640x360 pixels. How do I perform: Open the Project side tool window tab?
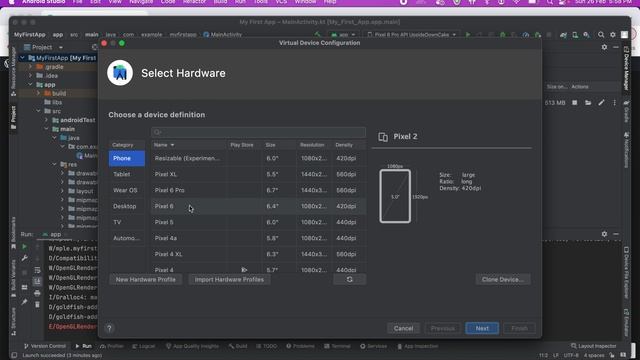click(x=13, y=118)
